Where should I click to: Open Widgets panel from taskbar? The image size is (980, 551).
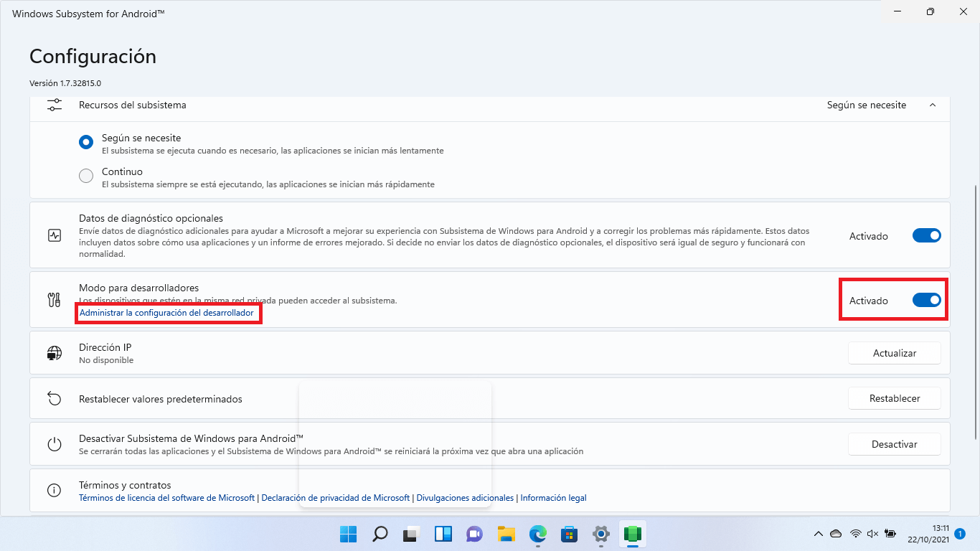(x=443, y=534)
